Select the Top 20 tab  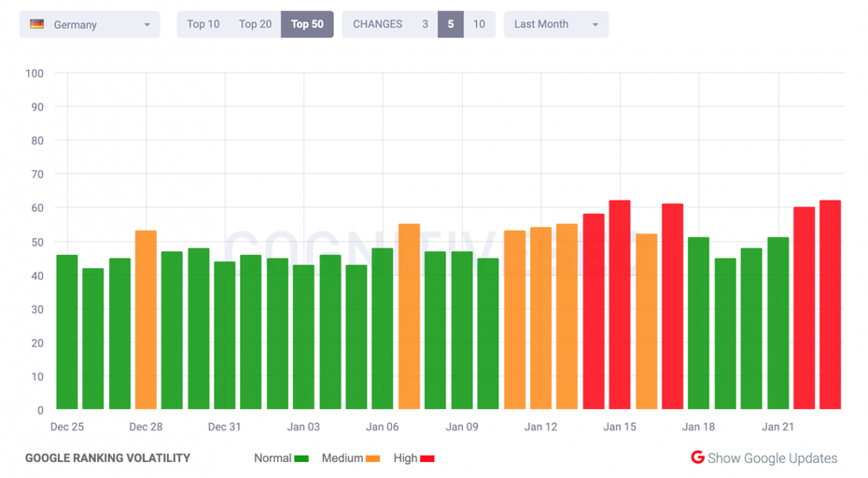(x=255, y=24)
